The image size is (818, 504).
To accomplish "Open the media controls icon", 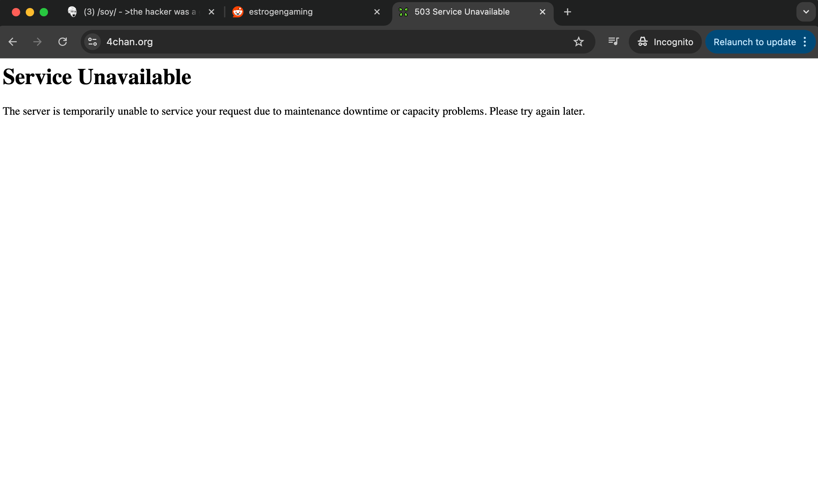I will (613, 42).
